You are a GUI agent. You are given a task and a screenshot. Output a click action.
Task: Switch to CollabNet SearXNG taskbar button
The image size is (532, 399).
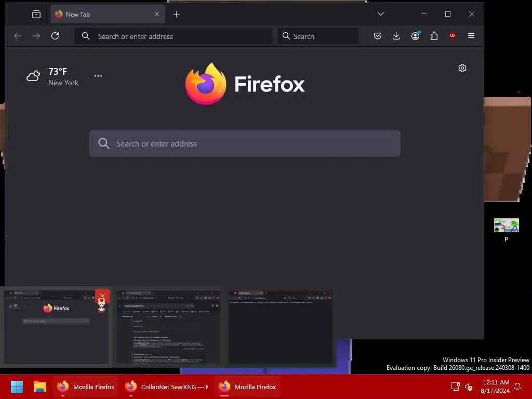166,387
